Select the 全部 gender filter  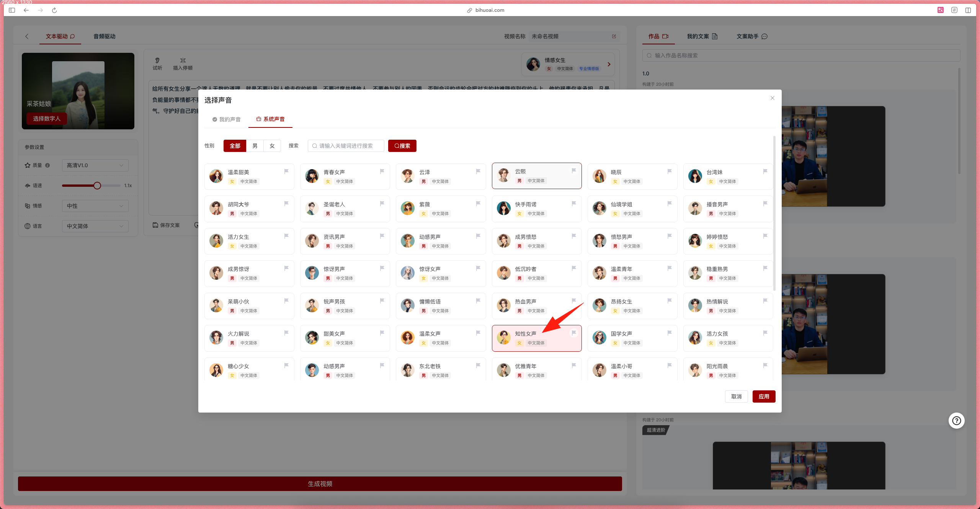pyautogui.click(x=235, y=146)
